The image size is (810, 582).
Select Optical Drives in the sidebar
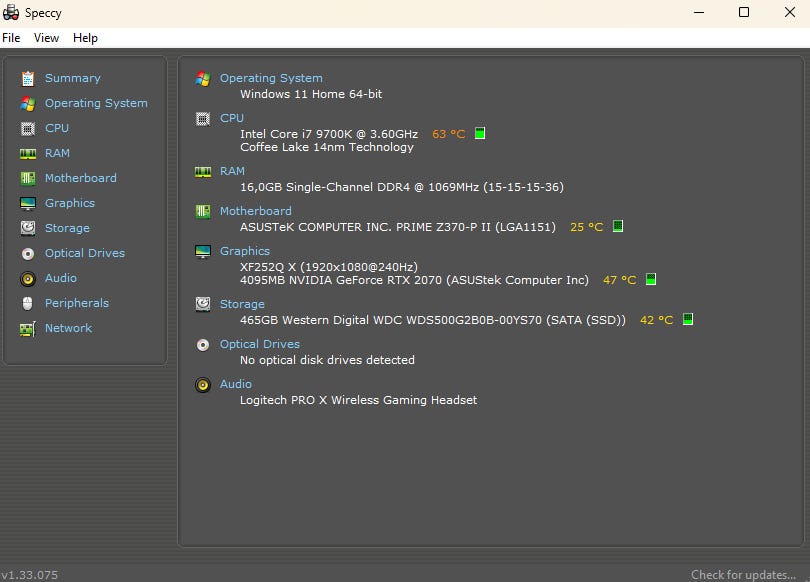point(85,253)
